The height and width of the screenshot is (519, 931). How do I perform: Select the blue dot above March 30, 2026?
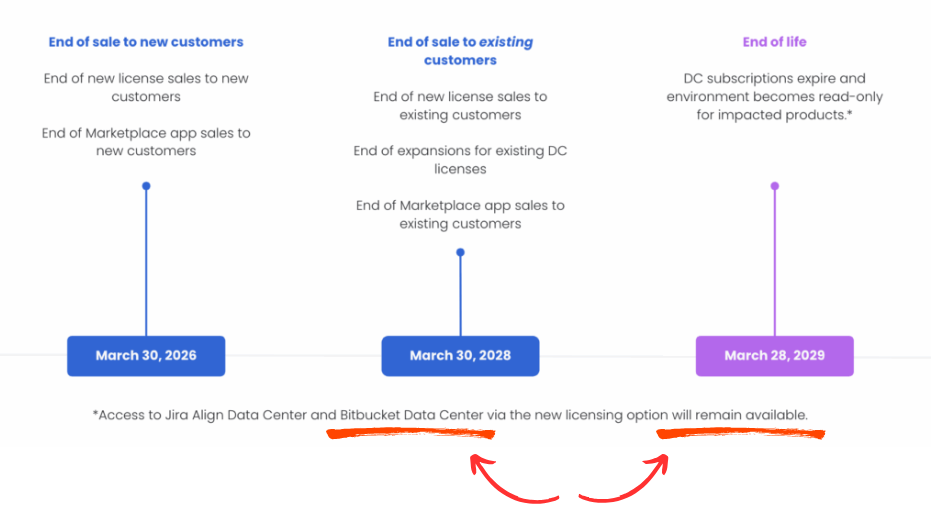tap(146, 186)
